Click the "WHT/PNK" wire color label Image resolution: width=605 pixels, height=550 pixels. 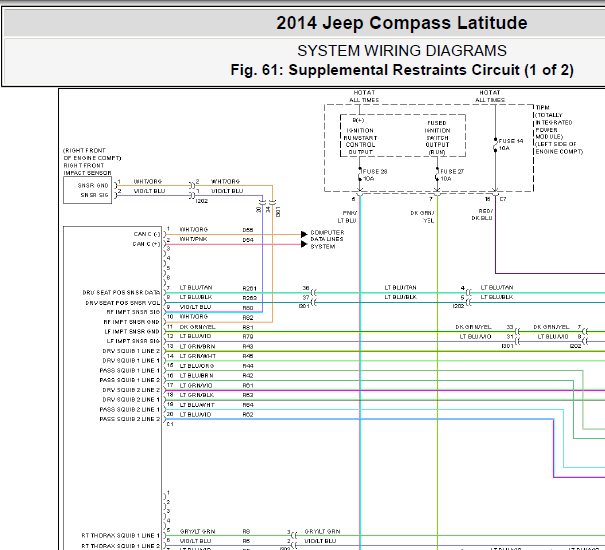pyautogui.click(x=193, y=239)
